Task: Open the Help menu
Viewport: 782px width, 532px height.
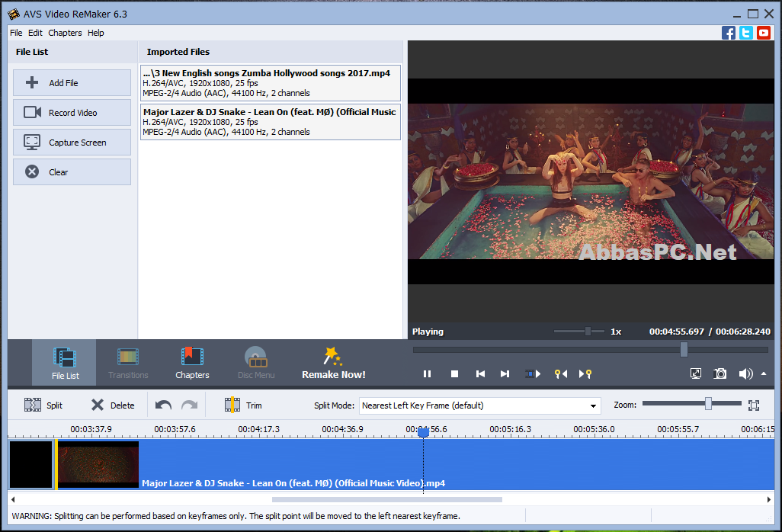Action: 96,33
